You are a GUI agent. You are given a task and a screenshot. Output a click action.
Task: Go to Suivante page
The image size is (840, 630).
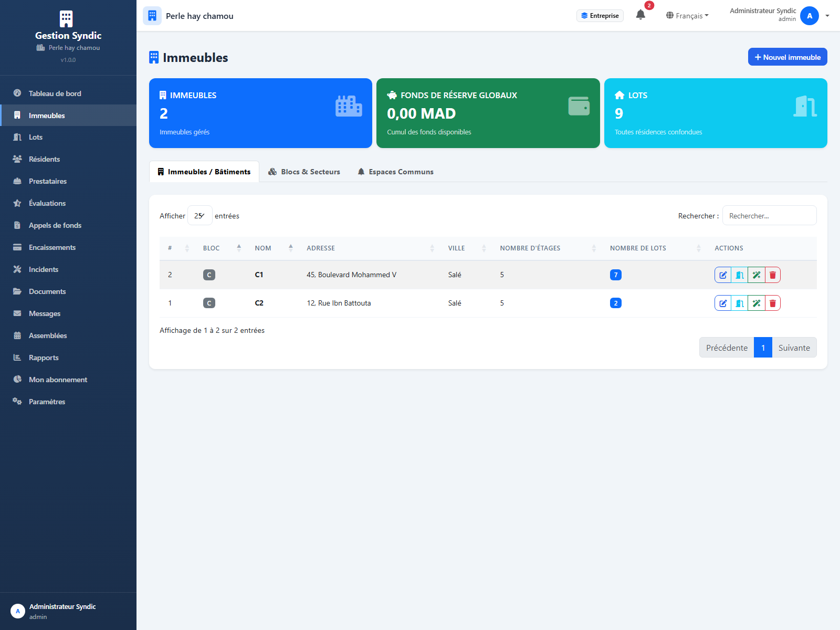point(794,348)
